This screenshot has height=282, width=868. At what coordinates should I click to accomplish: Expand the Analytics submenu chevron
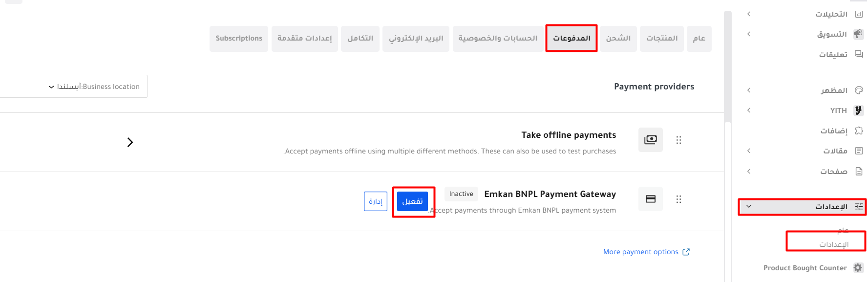(x=749, y=14)
